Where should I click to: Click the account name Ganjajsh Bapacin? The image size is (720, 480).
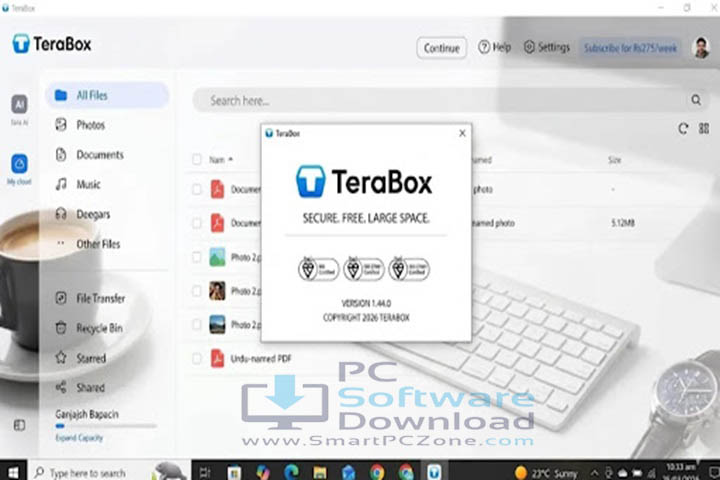tap(87, 414)
